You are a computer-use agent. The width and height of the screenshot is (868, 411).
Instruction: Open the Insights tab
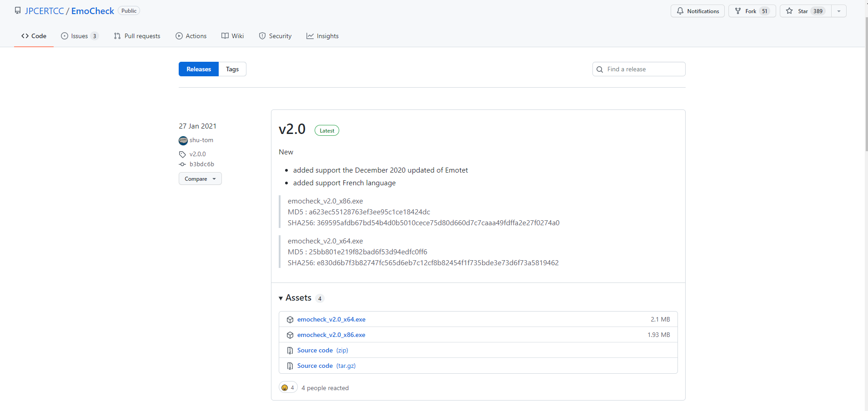coord(322,36)
